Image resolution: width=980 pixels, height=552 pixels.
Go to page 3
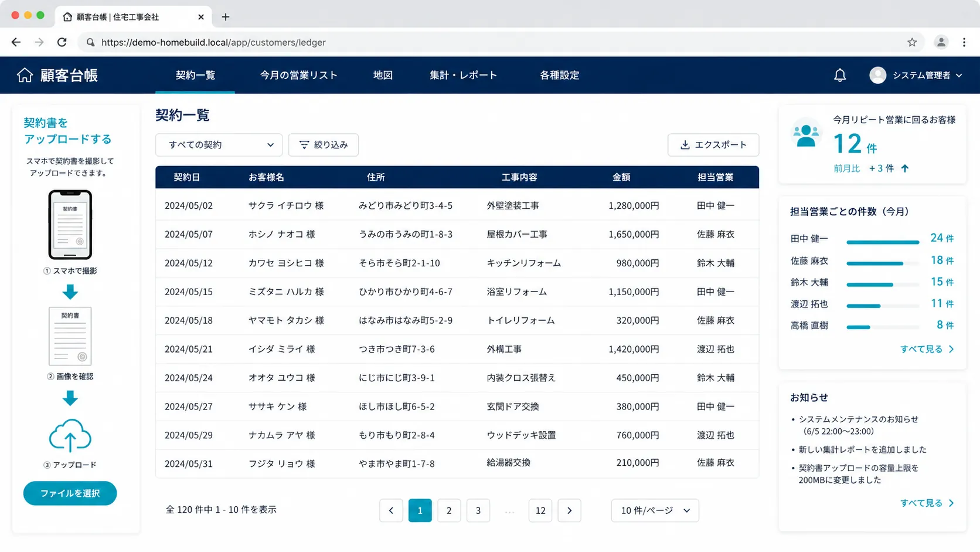tap(478, 510)
